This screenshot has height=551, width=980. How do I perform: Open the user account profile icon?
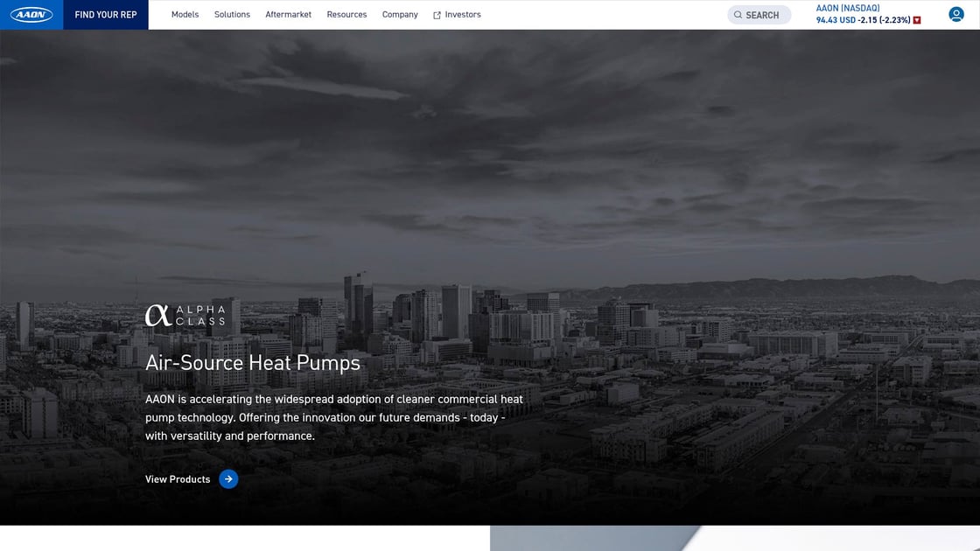coord(955,14)
